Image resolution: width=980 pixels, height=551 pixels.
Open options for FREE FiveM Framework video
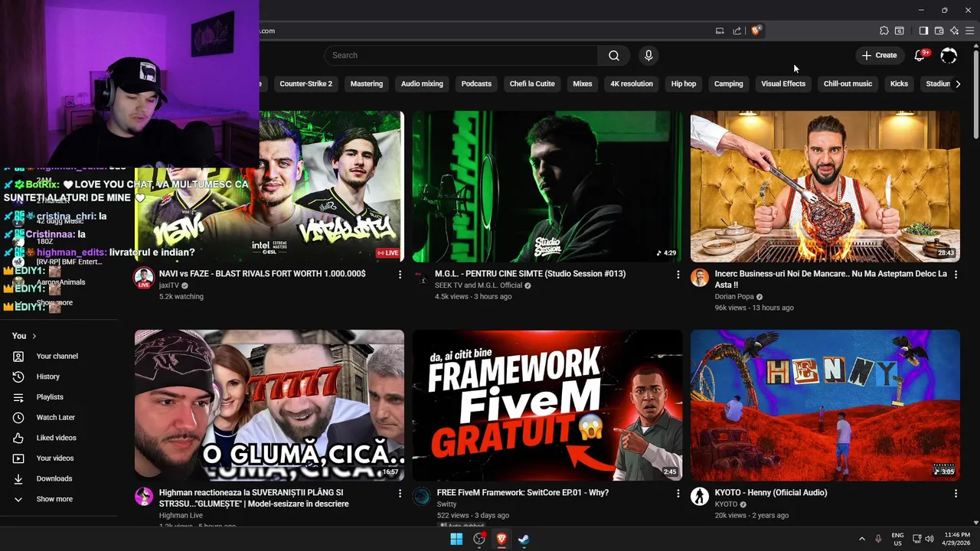[678, 494]
